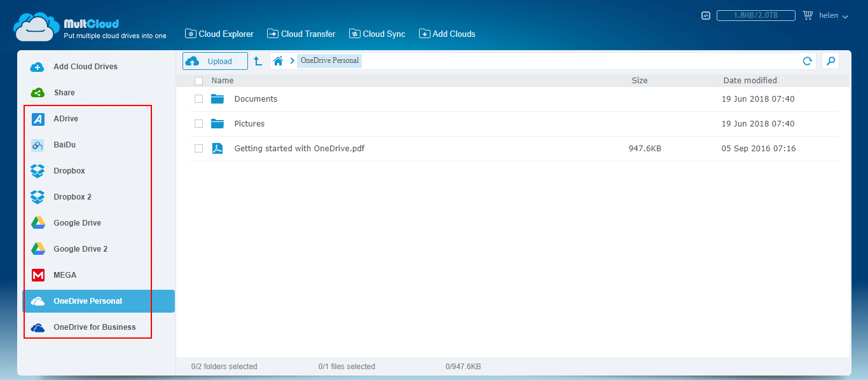Select the Google Drive 2 icon

[38, 249]
